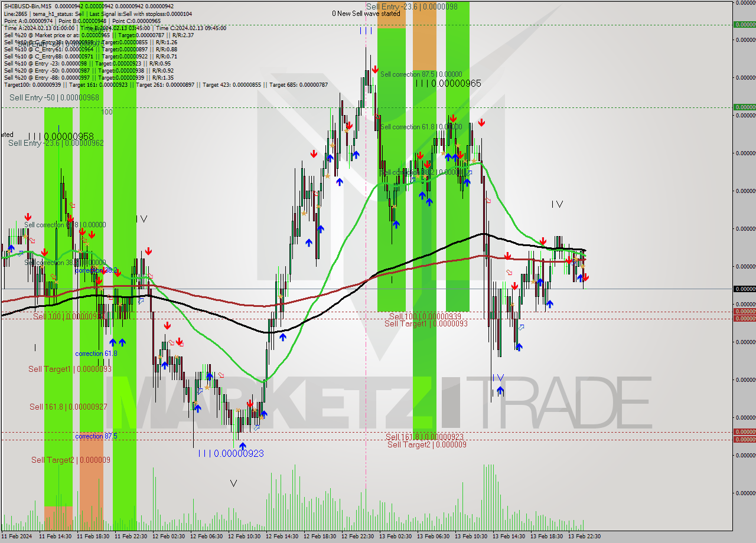Select the '12 Feb 18:30' time axis label
Image resolution: width=756 pixels, height=543 pixels.
tap(320, 537)
